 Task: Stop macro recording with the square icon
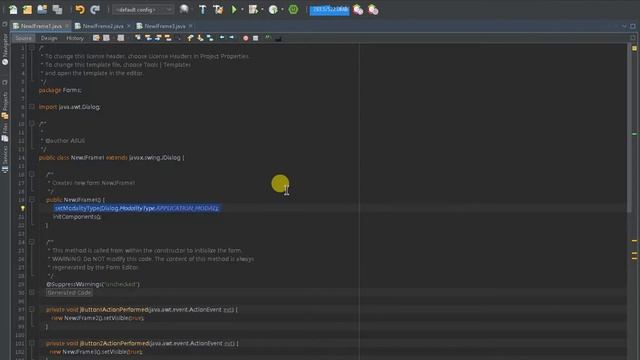point(256,38)
